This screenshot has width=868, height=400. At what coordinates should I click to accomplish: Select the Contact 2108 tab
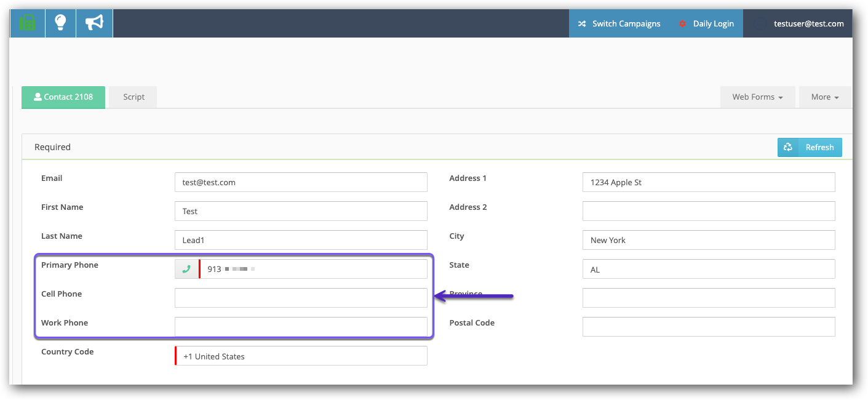(x=63, y=97)
